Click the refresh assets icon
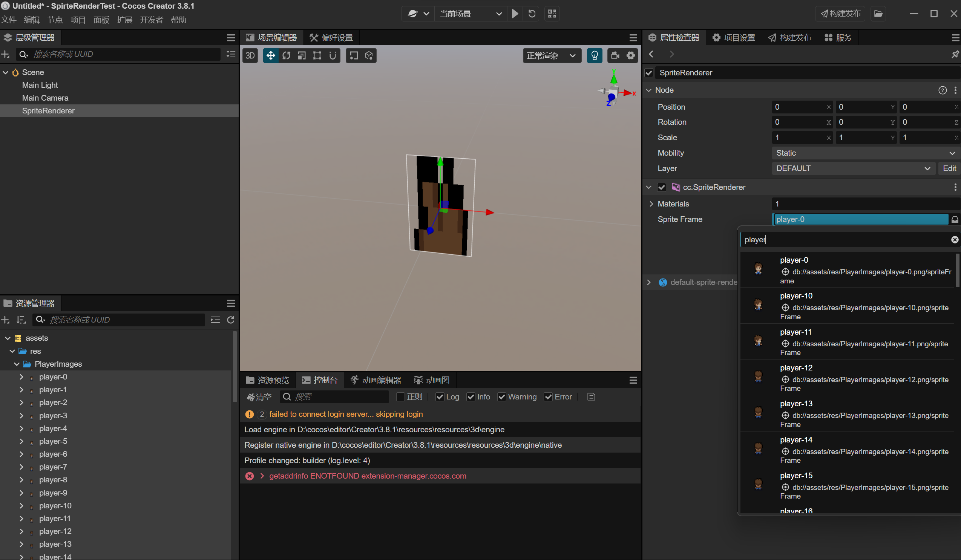961x560 pixels. [231, 320]
